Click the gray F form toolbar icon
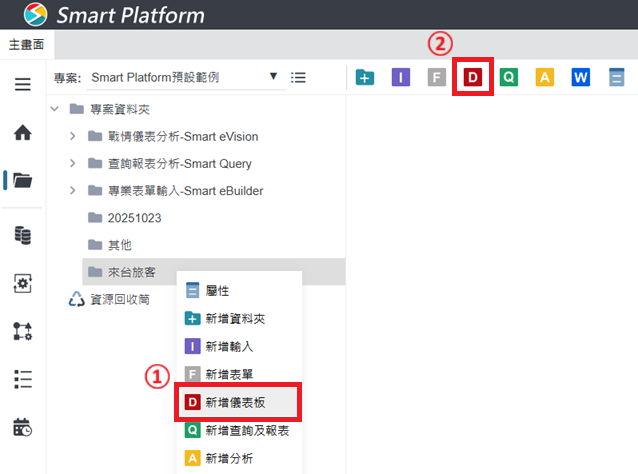638x474 pixels. point(436,78)
